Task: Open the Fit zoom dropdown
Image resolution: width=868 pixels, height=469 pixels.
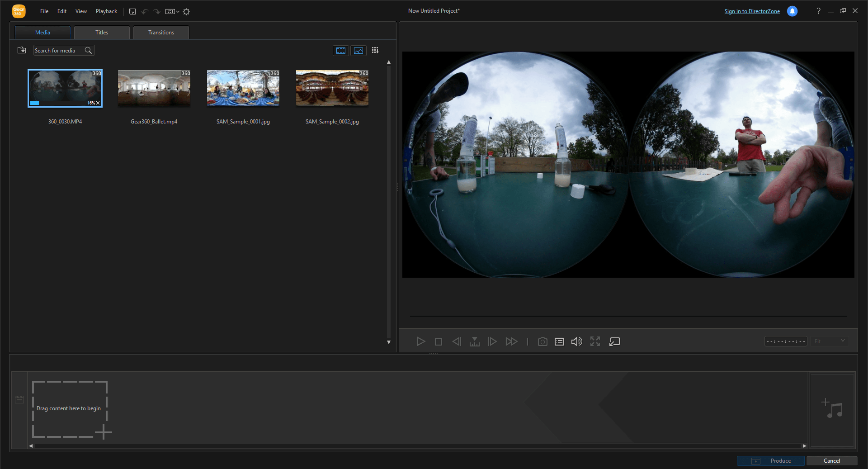Action: [829, 341]
